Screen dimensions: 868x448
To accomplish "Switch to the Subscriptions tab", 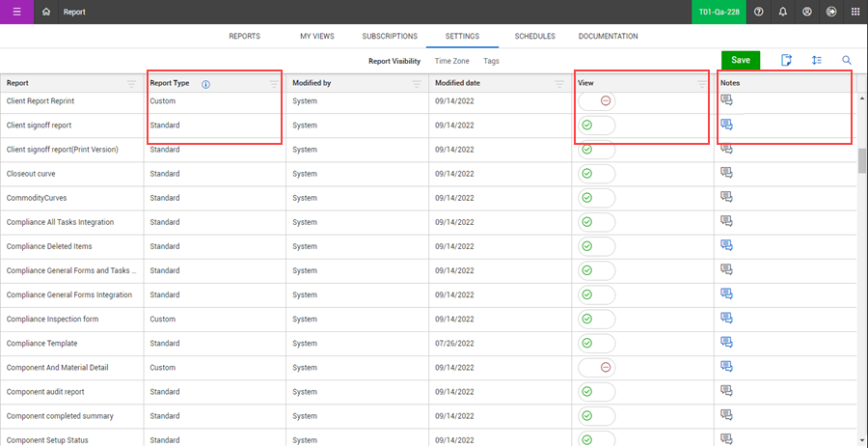I will 390,36.
